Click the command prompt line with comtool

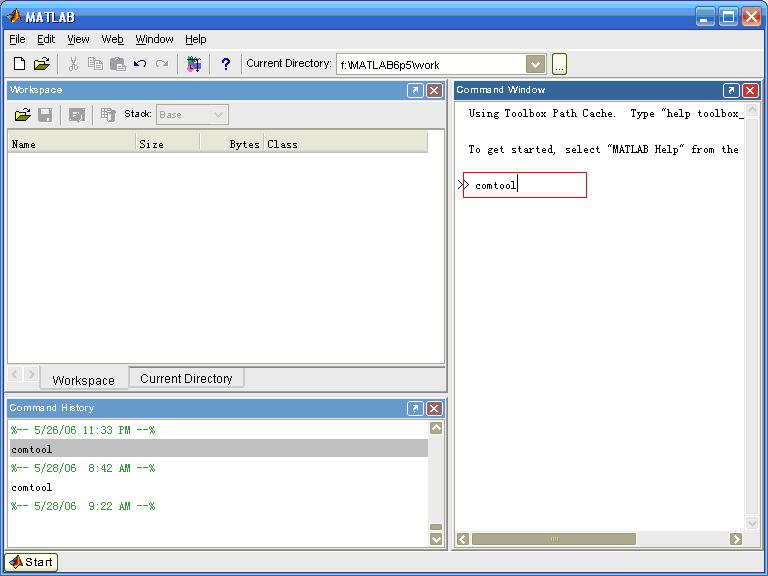(x=525, y=185)
